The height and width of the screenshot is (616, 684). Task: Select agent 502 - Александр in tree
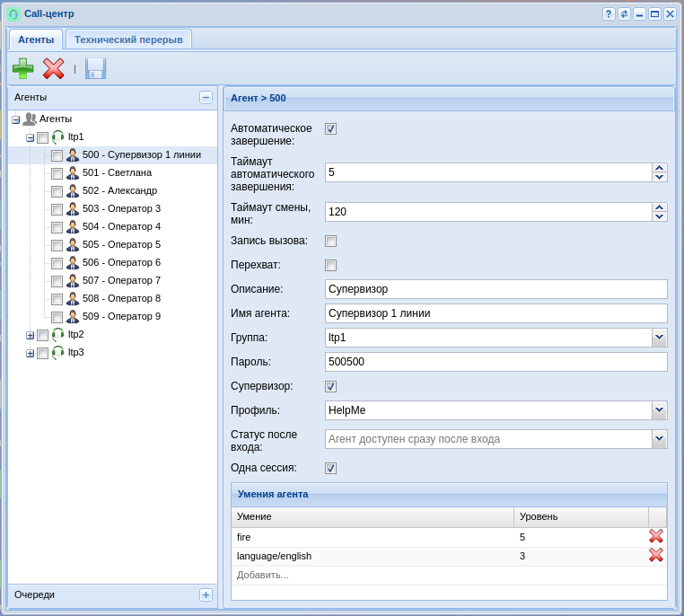119,190
